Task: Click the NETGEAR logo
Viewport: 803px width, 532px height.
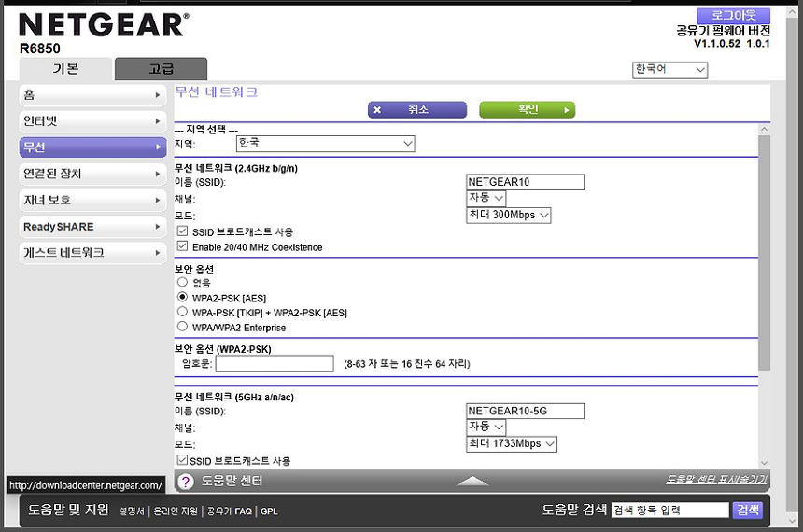Action: (104, 24)
